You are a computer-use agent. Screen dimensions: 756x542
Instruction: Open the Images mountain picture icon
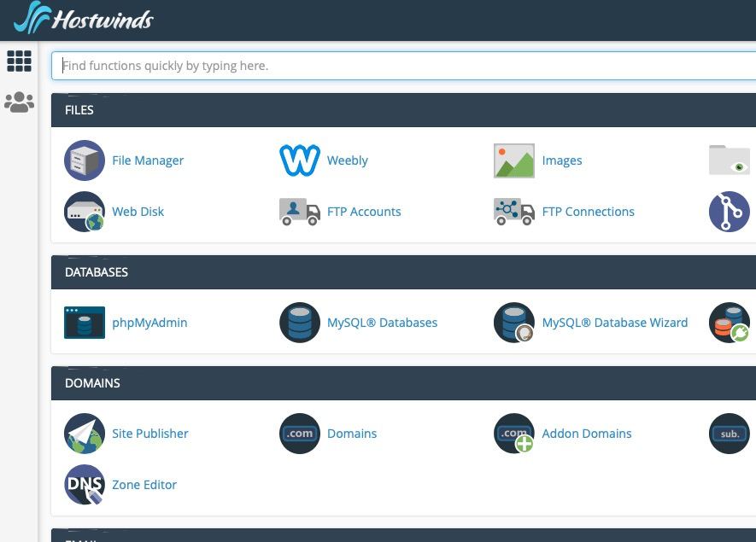(514, 160)
